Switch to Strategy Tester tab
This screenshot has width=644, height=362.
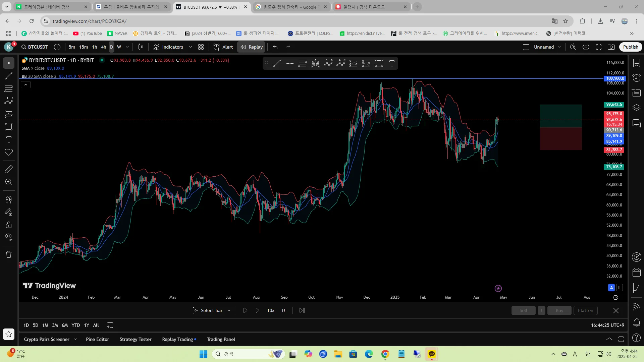pyautogui.click(x=135, y=339)
